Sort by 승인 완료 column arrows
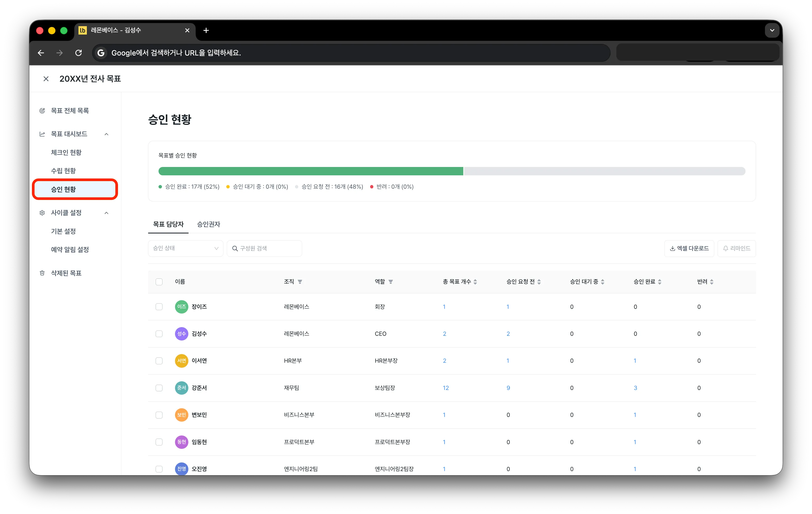The width and height of the screenshot is (812, 514). pyautogui.click(x=659, y=282)
